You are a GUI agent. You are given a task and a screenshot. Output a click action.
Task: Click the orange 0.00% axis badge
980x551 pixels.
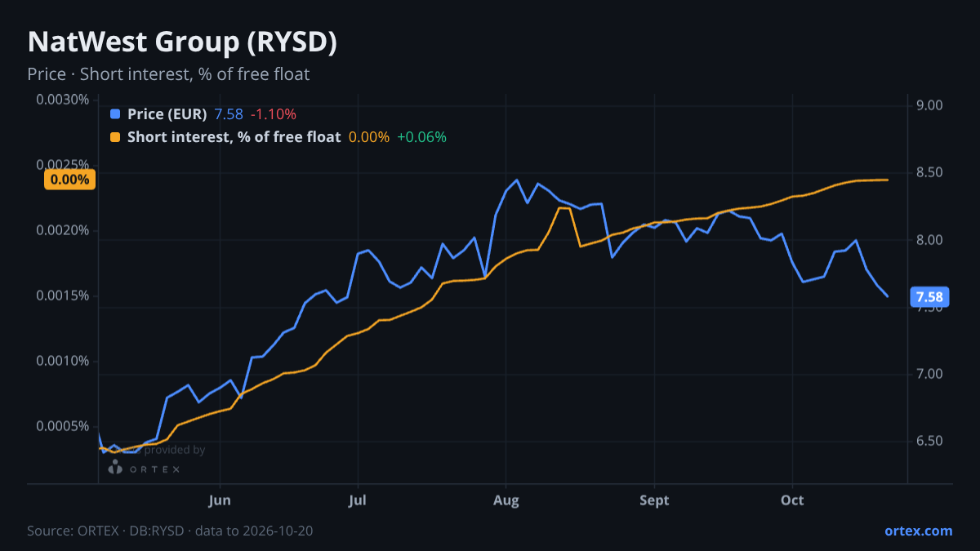(70, 180)
